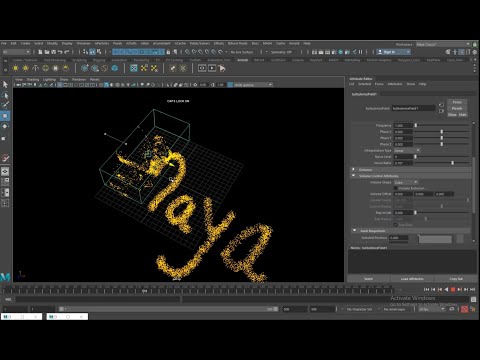Click the pause icon on status line
This screenshot has height=360, width=480.
tap(361, 52)
